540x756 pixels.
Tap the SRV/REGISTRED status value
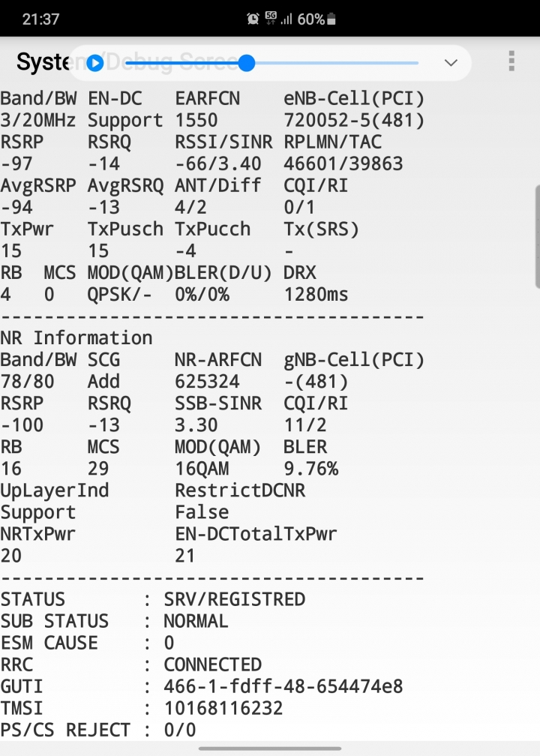pyautogui.click(x=234, y=599)
